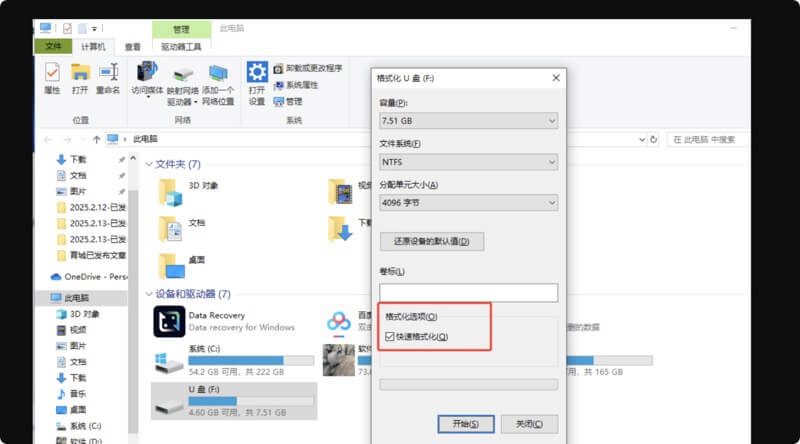Open OneDrive in sidebar
Screen dimensions: 800x444
(88, 277)
